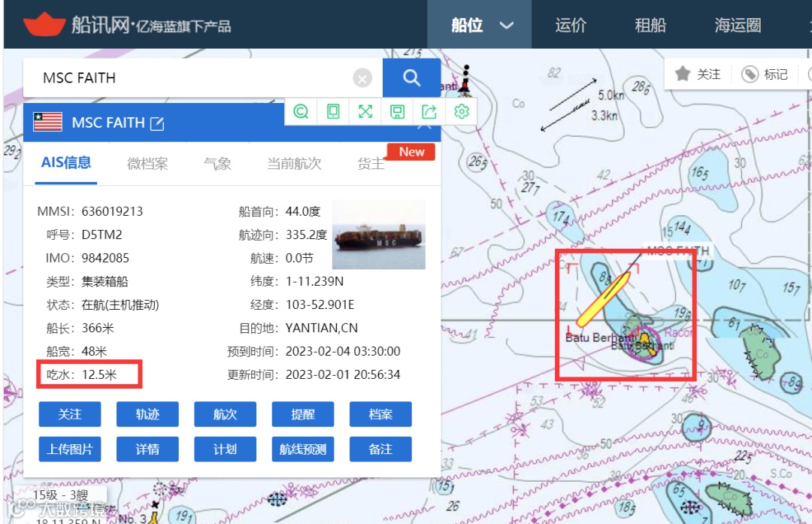Click the green tablet-shaped toolbar icon
Viewport: 812px width, 524px height.
[x=333, y=111]
